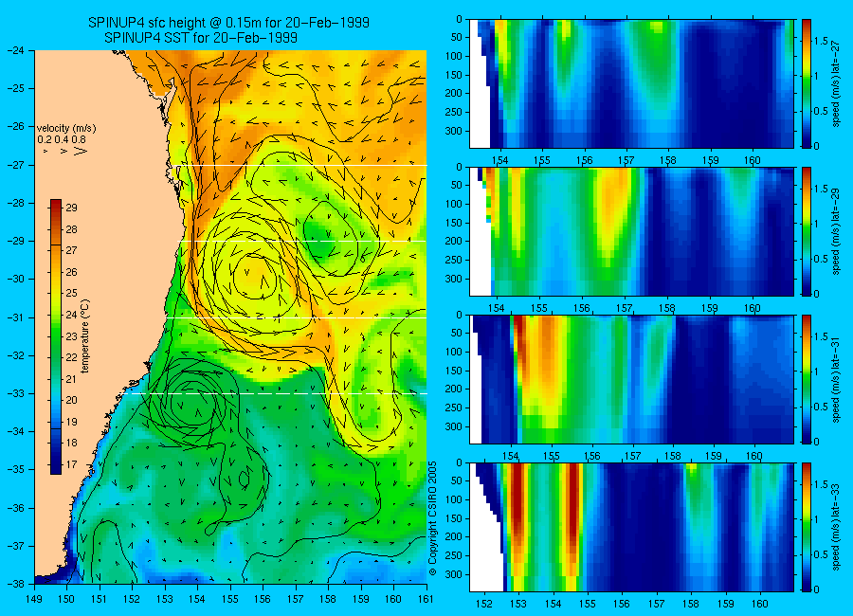Click the speed color bar beside the lat=-29 panel
Viewport: 853px width, 616px height.
click(806, 232)
